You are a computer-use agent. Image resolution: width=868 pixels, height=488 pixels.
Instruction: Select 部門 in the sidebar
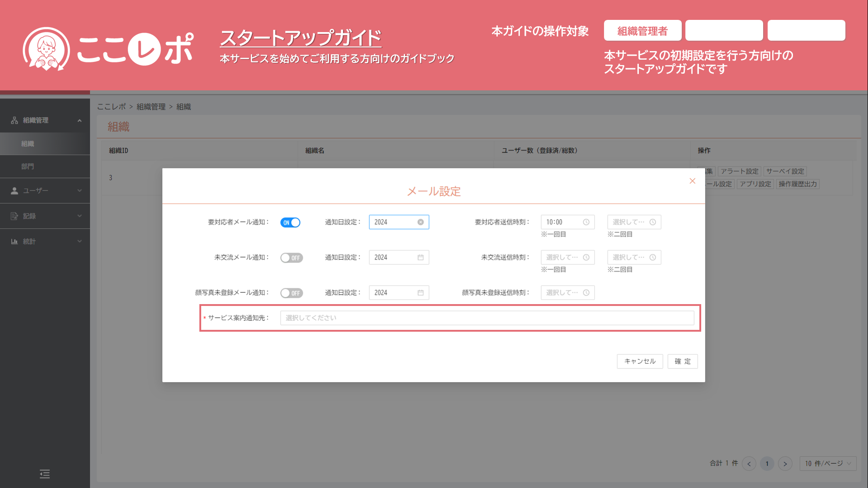click(x=28, y=166)
